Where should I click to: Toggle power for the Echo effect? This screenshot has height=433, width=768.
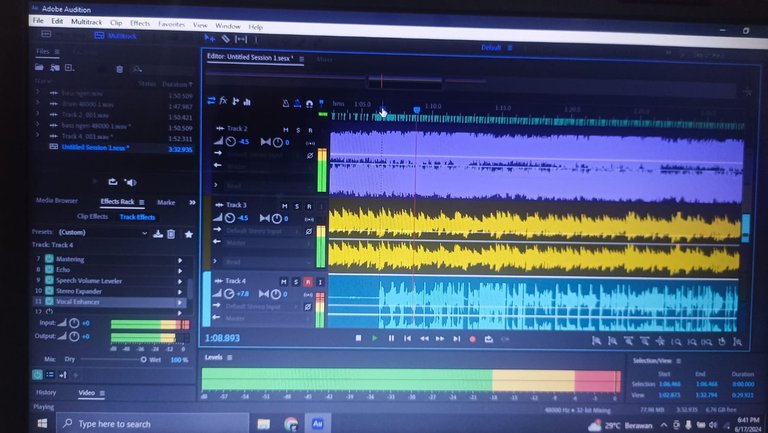click(47, 270)
